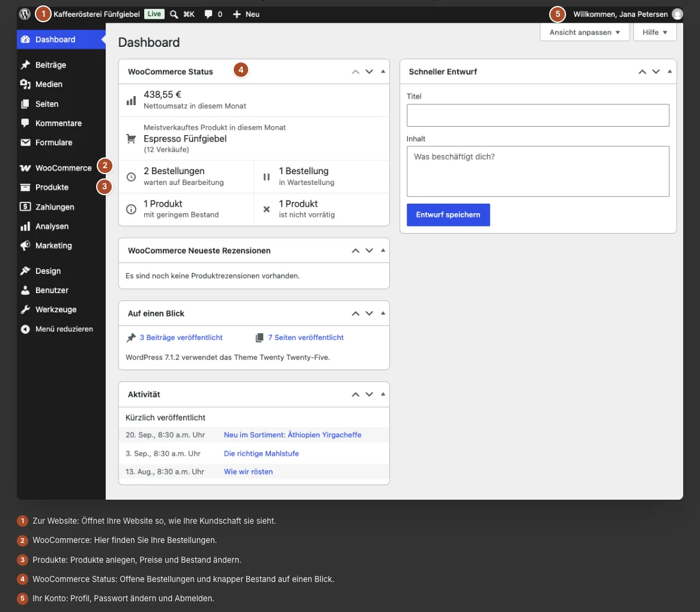700x612 pixels.
Task: Open the Produkte menu item
Action: tap(61, 187)
